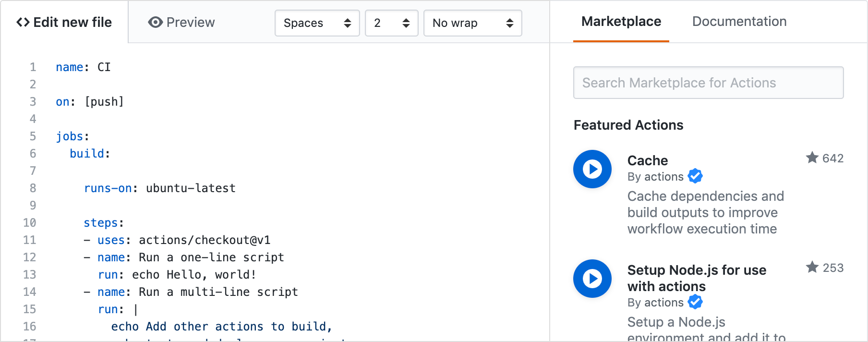Screen dimensions: 868x342
Task: Place cursor on the actions/checkout@v1 line
Action: coord(204,240)
